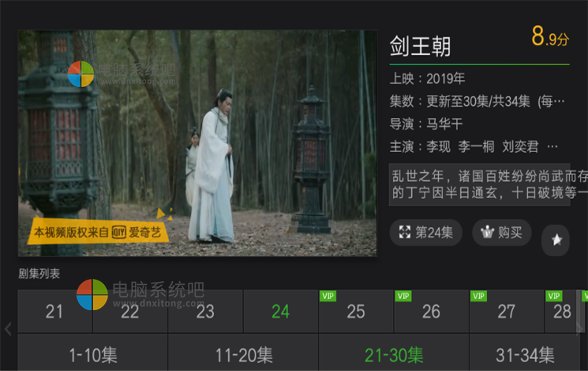This screenshot has width=588, height=371.
Task: Click the fullscreen icon beside 第24集
Action: point(405,232)
